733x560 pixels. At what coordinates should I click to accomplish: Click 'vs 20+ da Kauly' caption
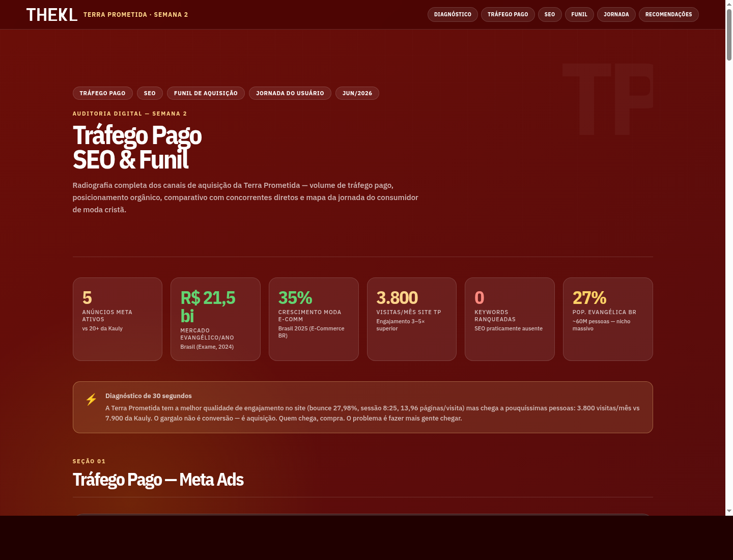102,328
